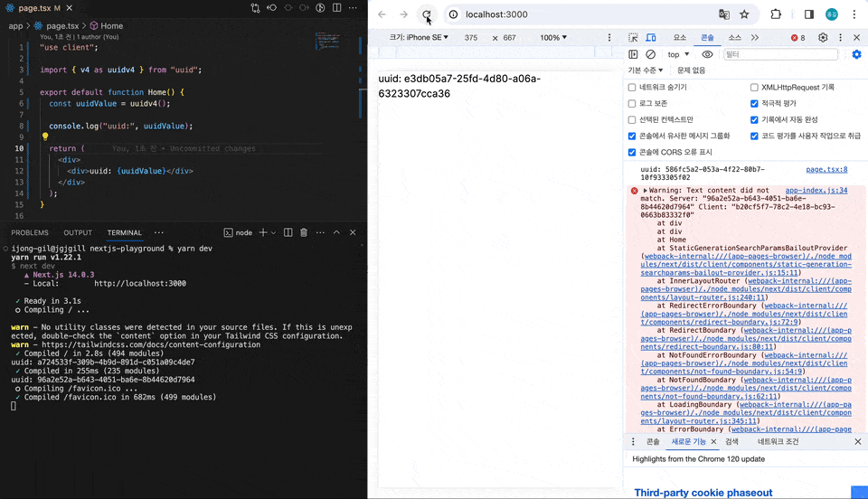Click the console 필터 filter field
This screenshot has height=499, width=868.
(780, 54)
